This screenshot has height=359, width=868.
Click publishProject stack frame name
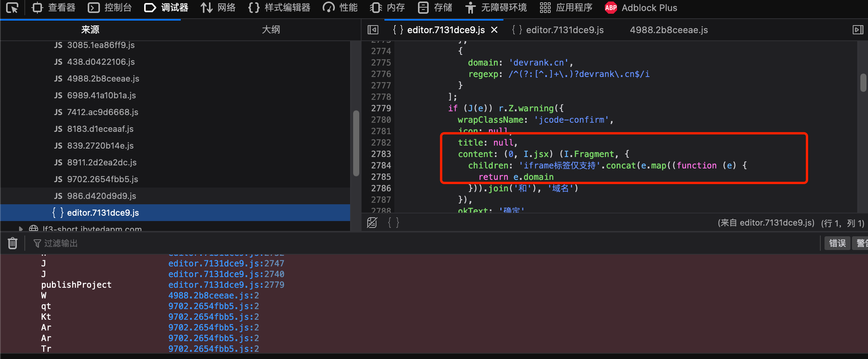click(76, 285)
